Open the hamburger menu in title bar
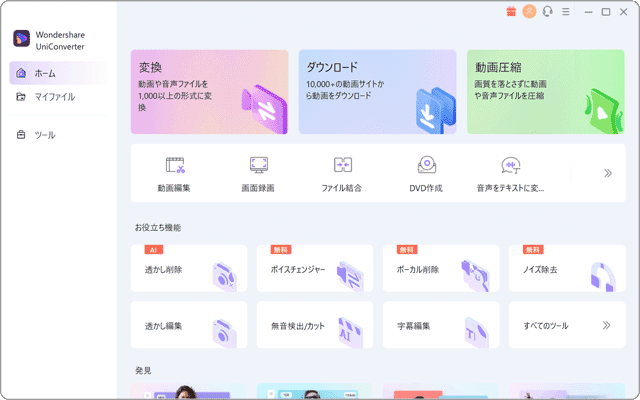640x400 pixels. 566,12
